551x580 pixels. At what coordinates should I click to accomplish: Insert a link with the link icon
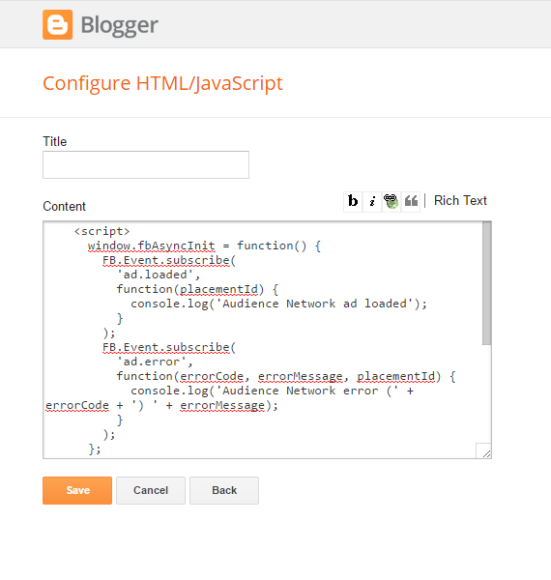tap(391, 201)
